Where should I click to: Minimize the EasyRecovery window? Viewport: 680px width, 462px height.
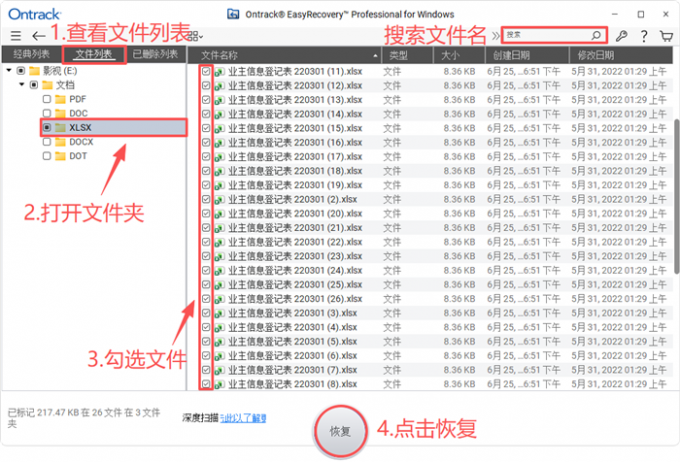[x=615, y=14]
